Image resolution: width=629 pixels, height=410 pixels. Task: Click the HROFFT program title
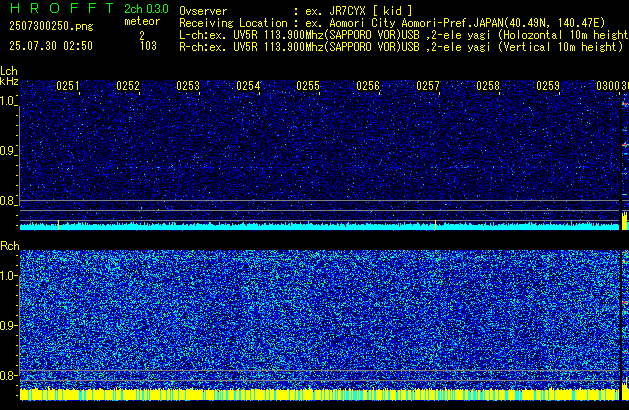[x=62, y=8]
